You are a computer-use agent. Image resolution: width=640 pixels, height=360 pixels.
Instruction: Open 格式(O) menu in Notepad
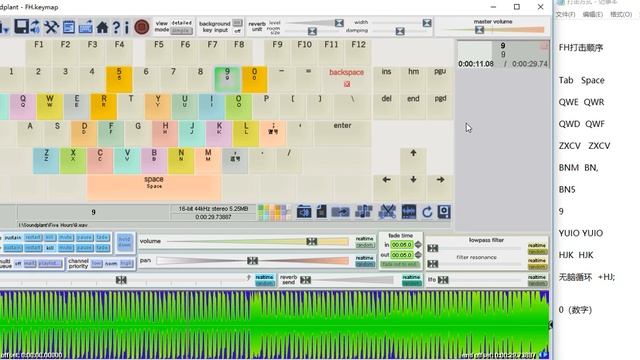point(621,14)
